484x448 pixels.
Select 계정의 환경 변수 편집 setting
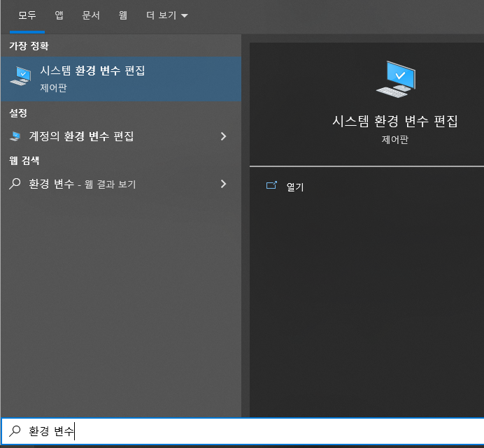(121, 136)
